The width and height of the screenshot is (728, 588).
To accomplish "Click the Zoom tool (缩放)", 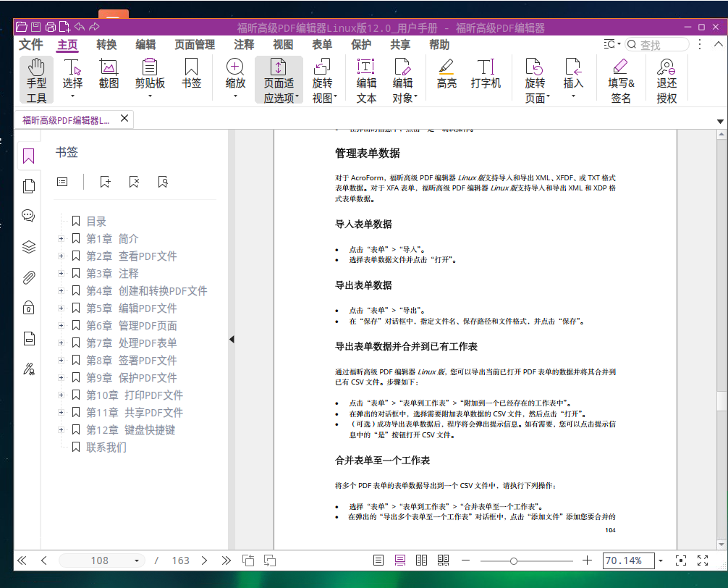I will click(235, 78).
